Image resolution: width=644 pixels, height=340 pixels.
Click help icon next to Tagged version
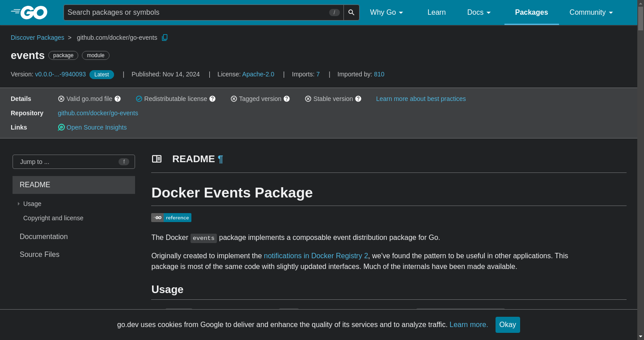(x=287, y=99)
